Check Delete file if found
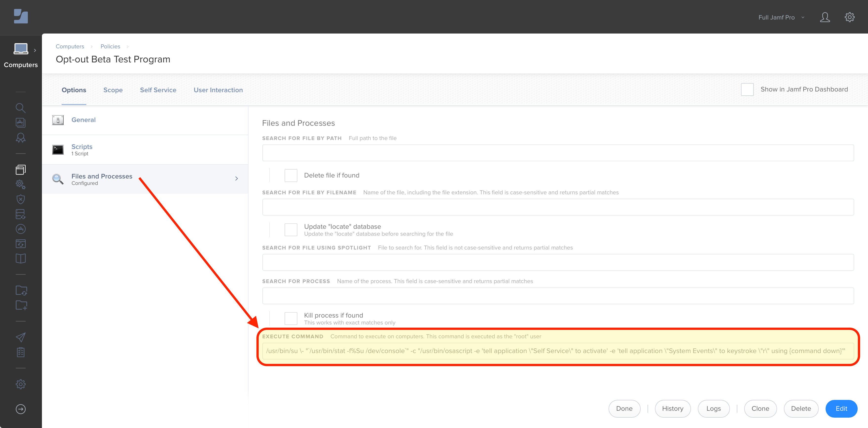Screen dimensions: 868x428 [x=291, y=175]
